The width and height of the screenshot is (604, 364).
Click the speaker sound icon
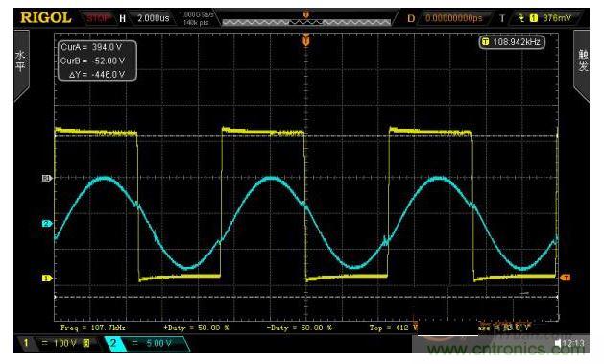558,343
